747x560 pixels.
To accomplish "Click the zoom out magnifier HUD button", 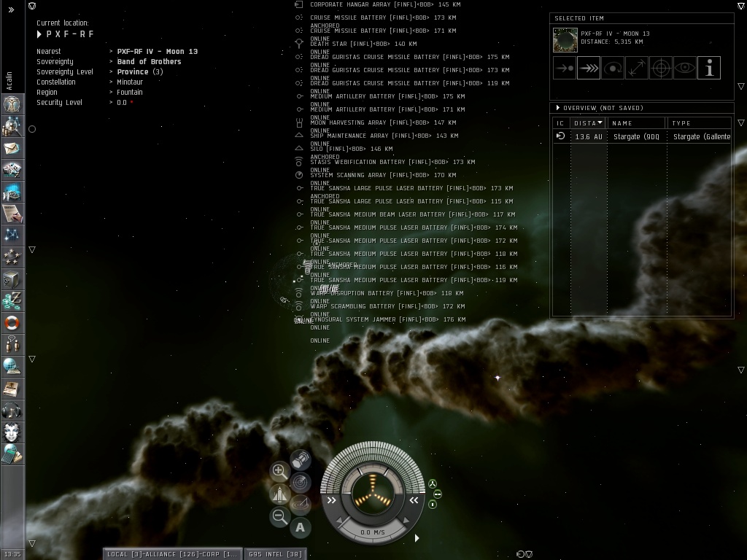I will pyautogui.click(x=279, y=516).
